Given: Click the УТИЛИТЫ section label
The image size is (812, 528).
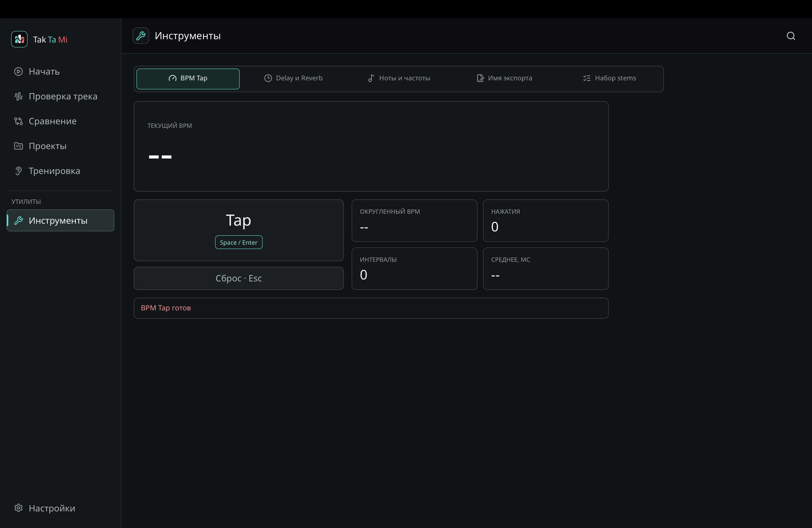Looking at the screenshot, I should (x=26, y=202).
